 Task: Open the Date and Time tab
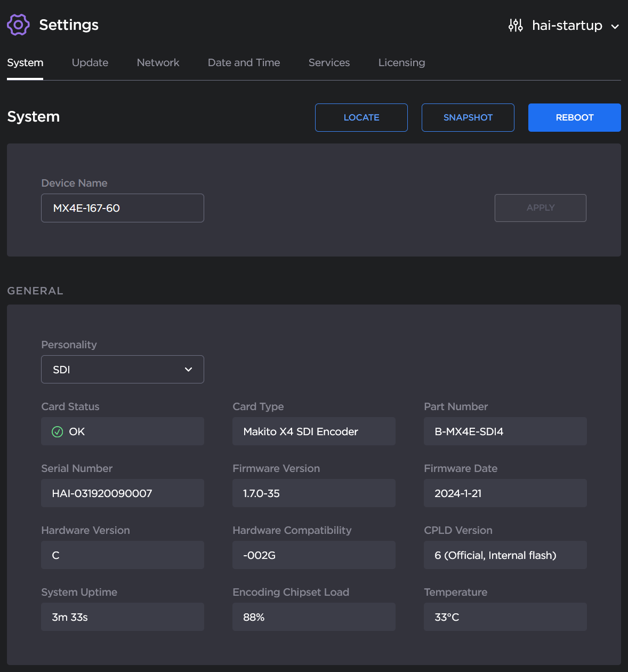click(x=244, y=62)
